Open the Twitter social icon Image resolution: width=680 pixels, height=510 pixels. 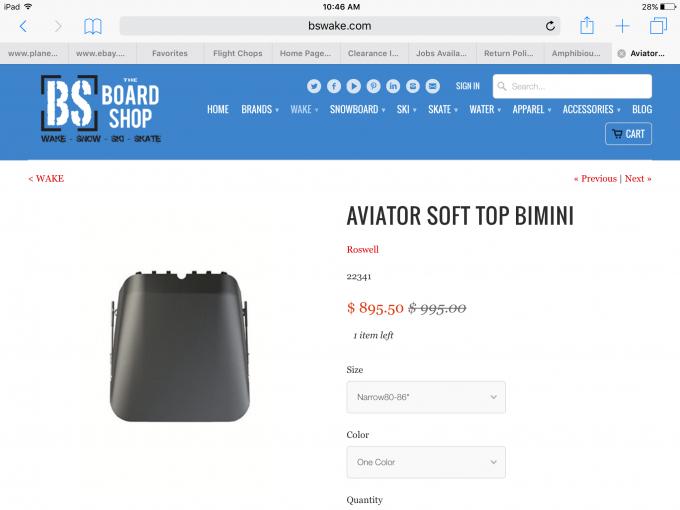tap(314, 86)
